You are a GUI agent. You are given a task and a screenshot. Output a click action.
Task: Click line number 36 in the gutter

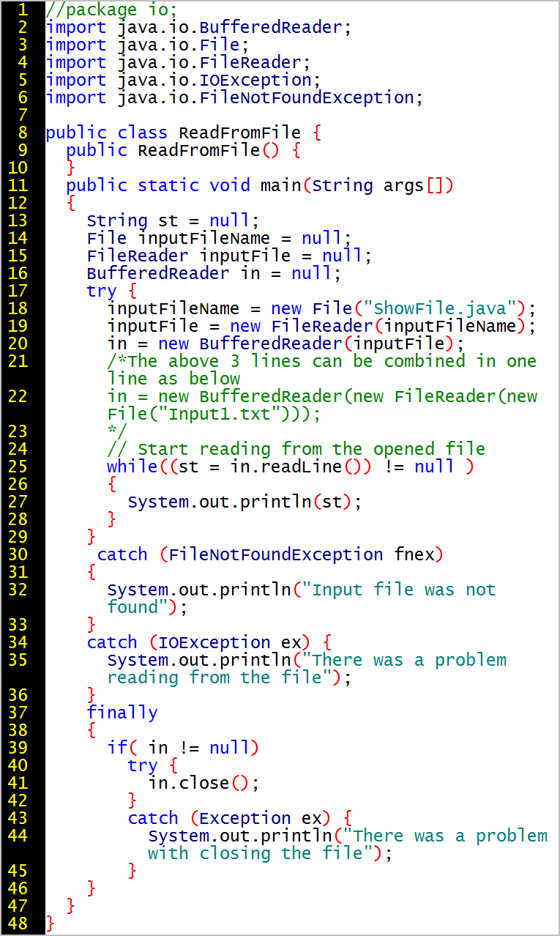tap(17, 696)
